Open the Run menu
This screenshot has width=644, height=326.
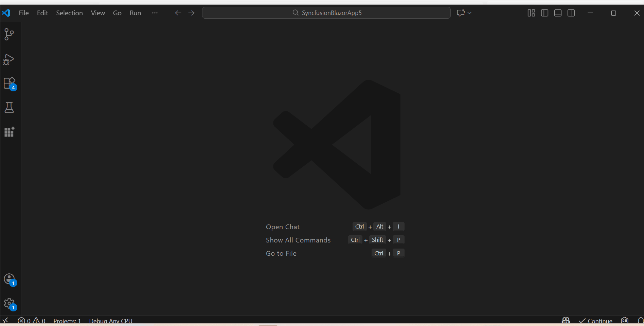(x=135, y=13)
